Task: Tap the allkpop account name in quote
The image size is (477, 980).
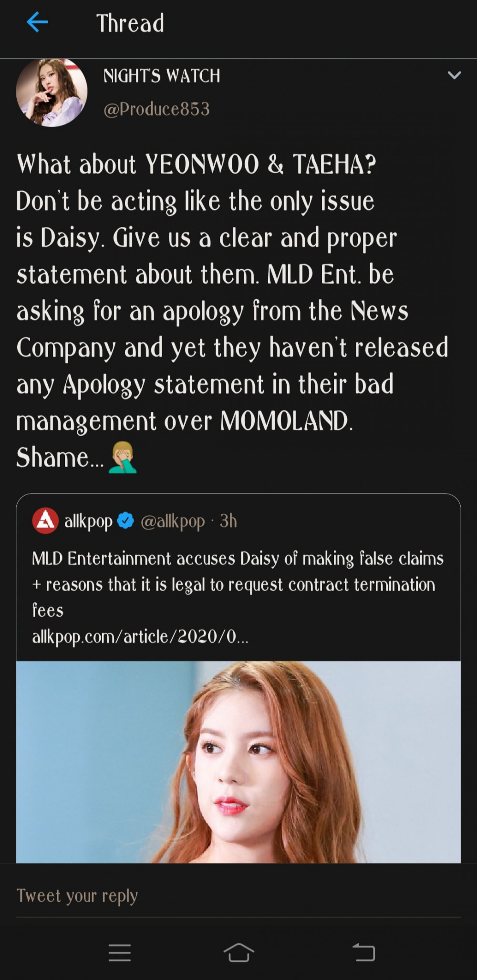Action: click(88, 521)
